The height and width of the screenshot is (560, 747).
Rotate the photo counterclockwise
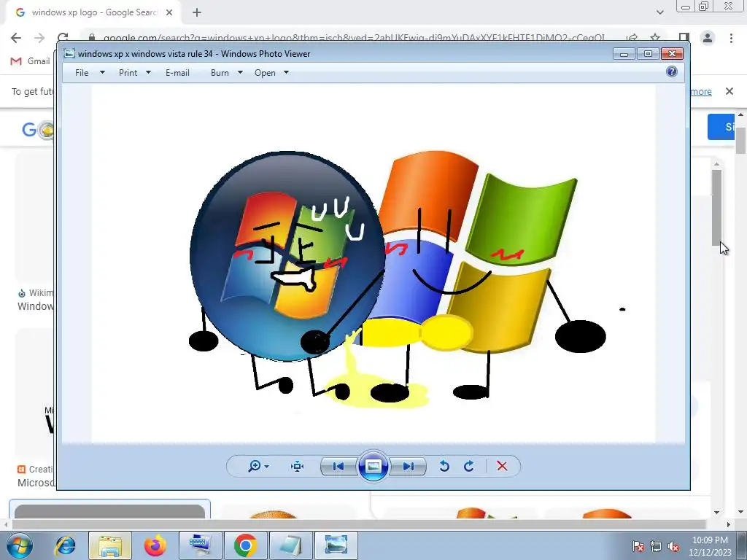[x=444, y=466]
